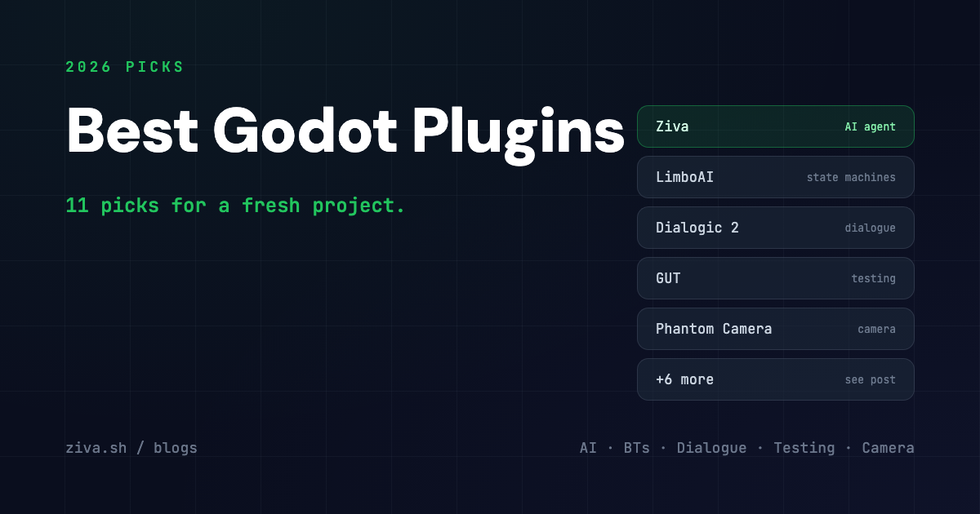
Task: Select the Ziva AI agent card
Action: click(775, 126)
